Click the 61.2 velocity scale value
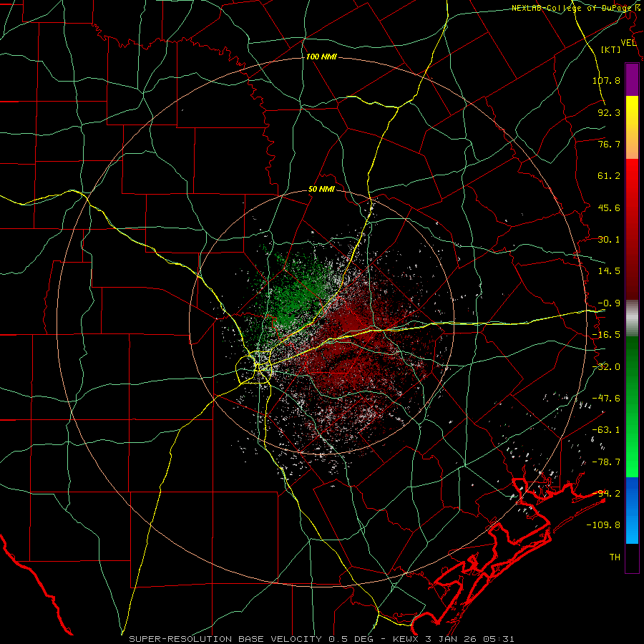 click(x=609, y=176)
